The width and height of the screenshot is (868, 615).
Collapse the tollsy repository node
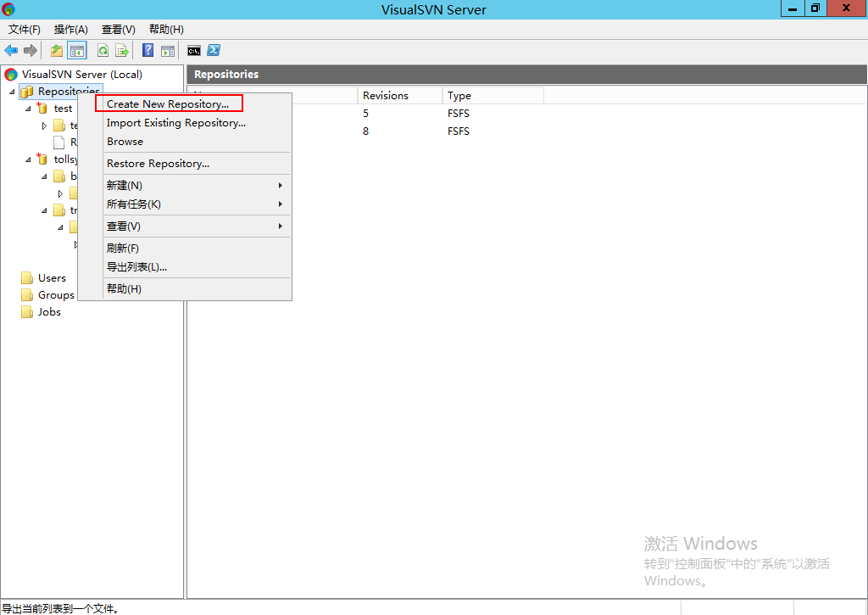point(28,159)
